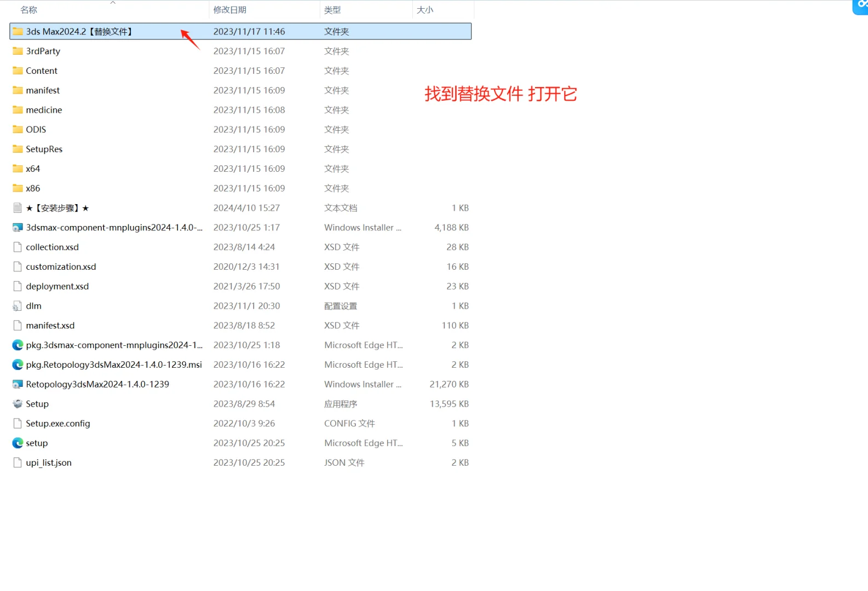Select the pkg.Retopology3dsMax2024-1.4.0-1239.msi file name

[114, 365]
